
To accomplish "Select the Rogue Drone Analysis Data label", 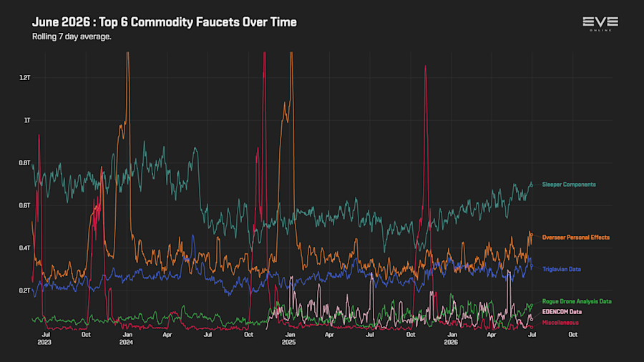I will pos(577,301).
